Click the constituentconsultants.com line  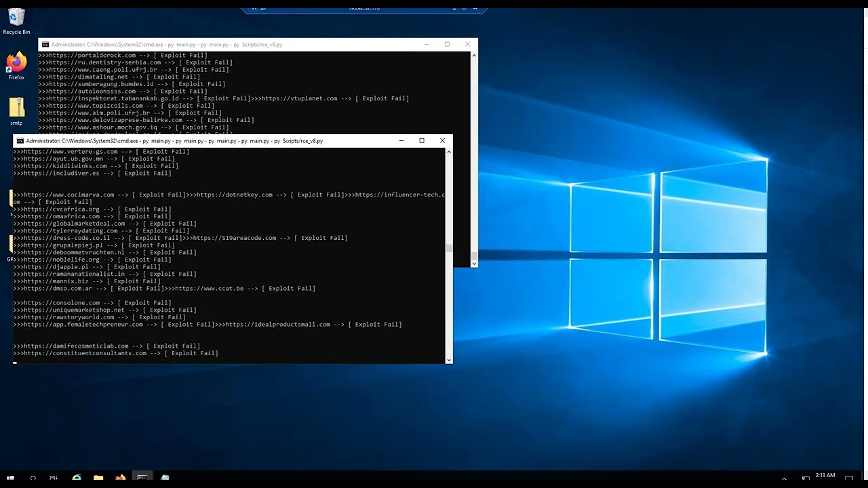[115, 353]
